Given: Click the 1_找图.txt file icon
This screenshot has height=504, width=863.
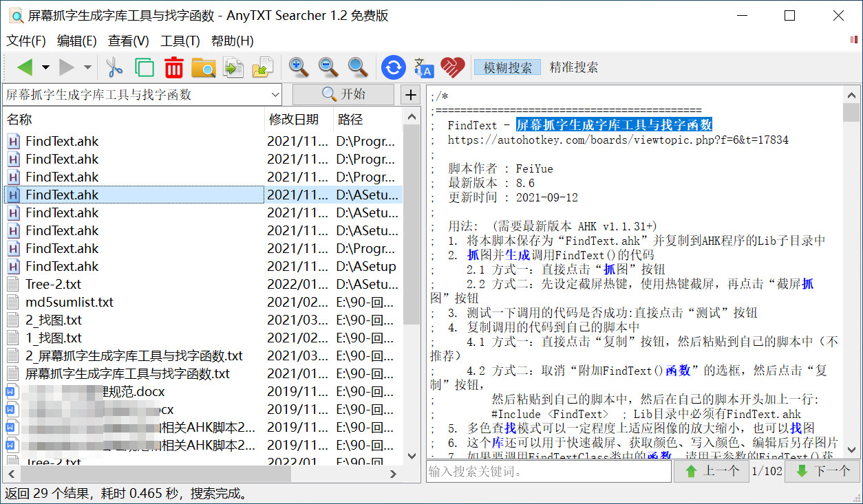Looking at the screenshot, I should coord(13,338).
